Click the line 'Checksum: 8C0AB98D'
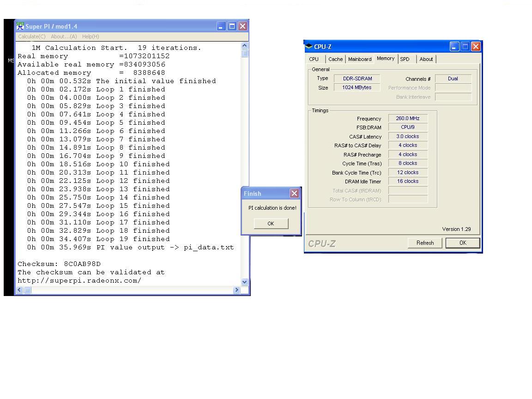This screenshot has width=532, height=399. pyautogui.click(x=59, y=264)
